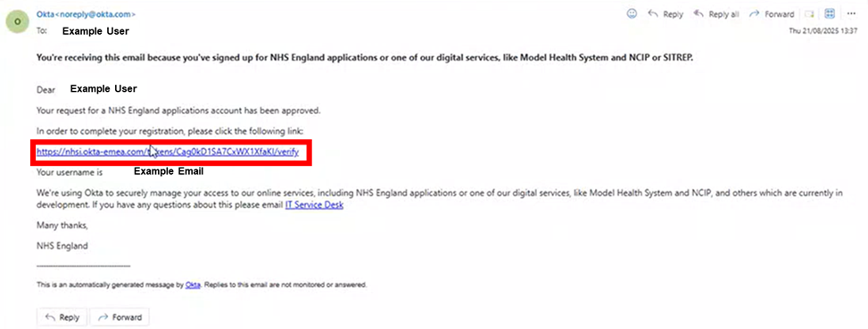Click the 'NHS England' signature text
Image resolution: width=868 pixels, height=329 pixels.
coord(62,246)
